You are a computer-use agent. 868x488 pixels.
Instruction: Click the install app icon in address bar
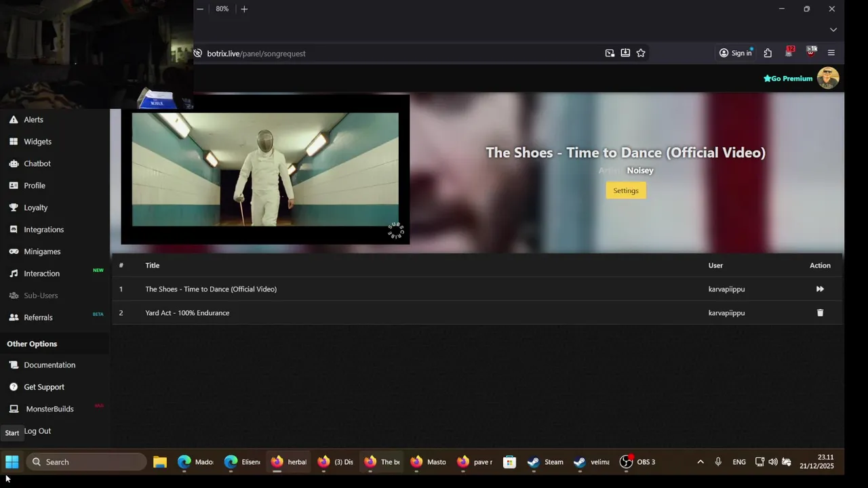(625, 53)
